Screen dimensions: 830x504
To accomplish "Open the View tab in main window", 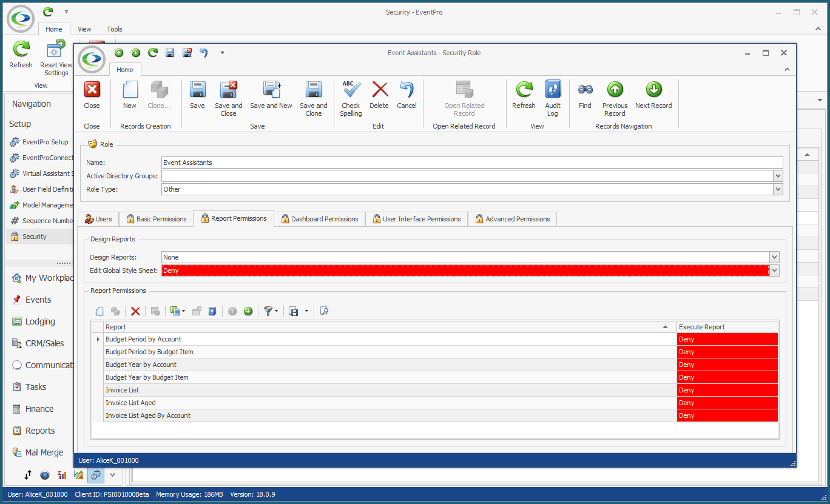I will [84, 29].
